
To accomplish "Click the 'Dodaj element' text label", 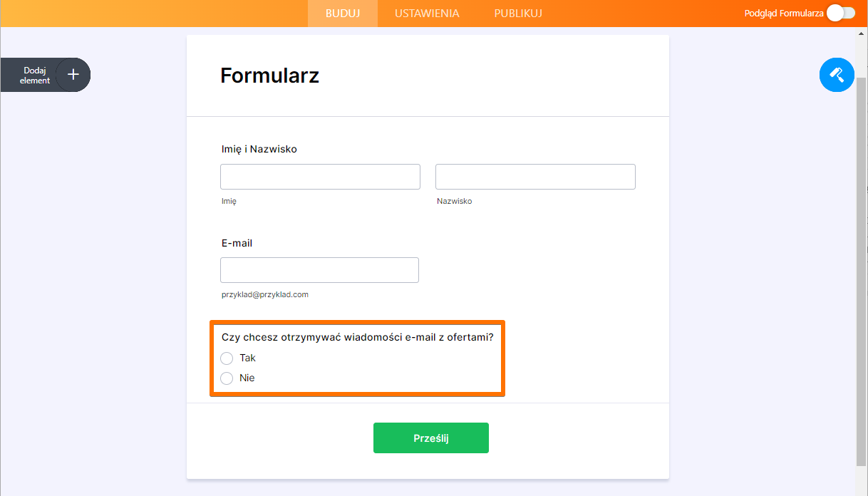I will pos(35,76).
